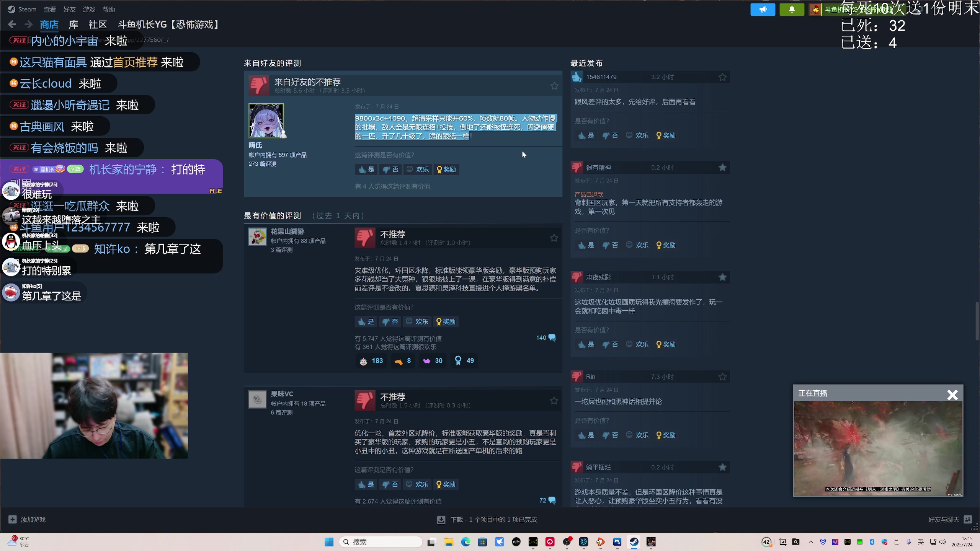Mark 嗨氏's review as 欢乐

[418, 170]
